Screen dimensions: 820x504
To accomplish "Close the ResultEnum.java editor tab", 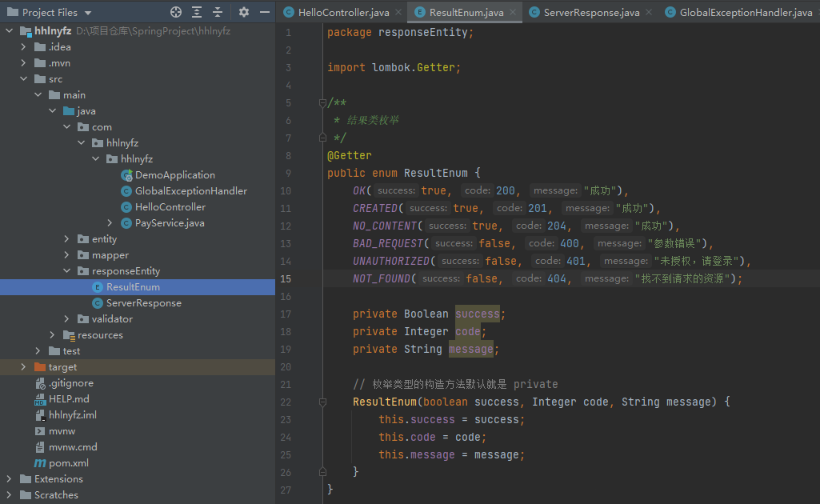I will [512, 12].
